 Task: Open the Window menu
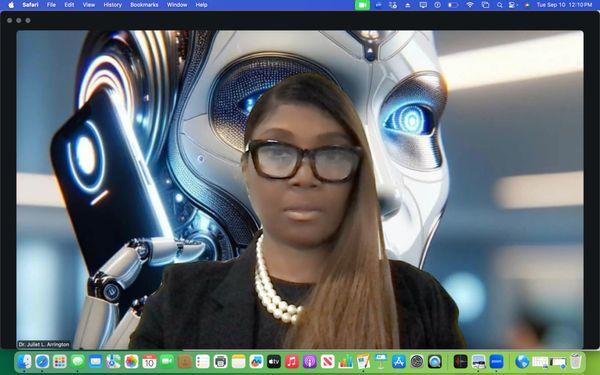click(x=177, y=5)
